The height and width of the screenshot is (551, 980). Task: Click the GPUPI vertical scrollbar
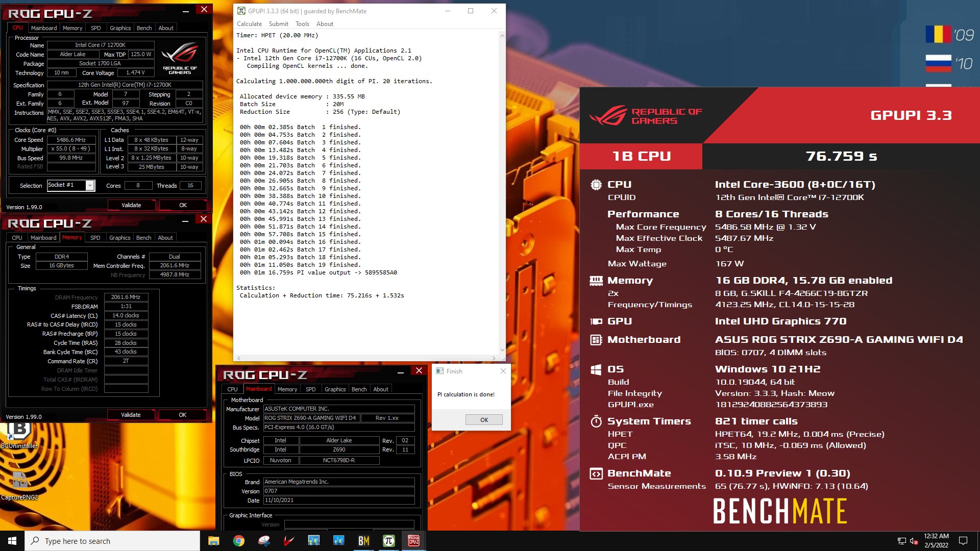tap(502, 194)
